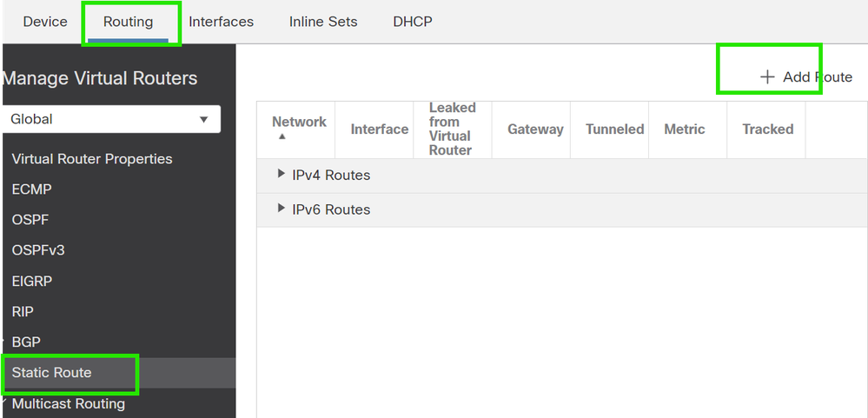Screen dimensions: 868x418
Task: Select the RIP sidebar item
Action: point(22,312)
